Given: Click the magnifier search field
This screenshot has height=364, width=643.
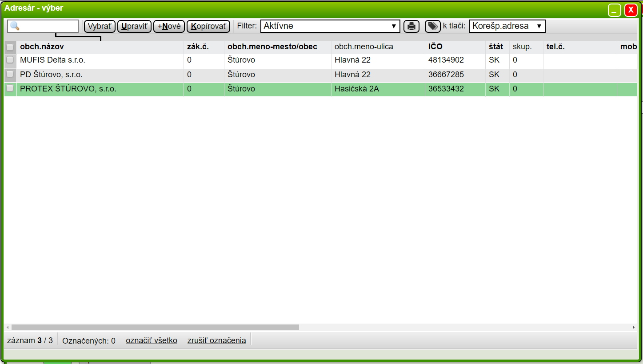Looking at the screenshot, I should coord(43,26).
